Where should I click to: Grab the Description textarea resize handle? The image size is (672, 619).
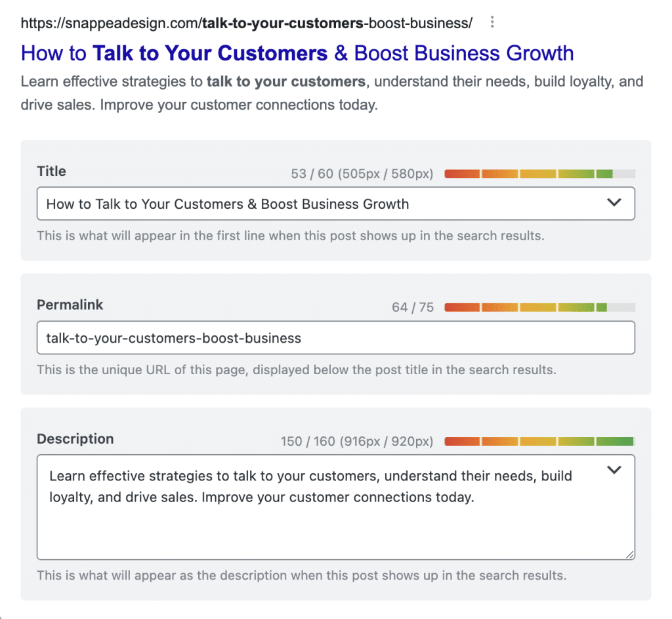point(629,554)
